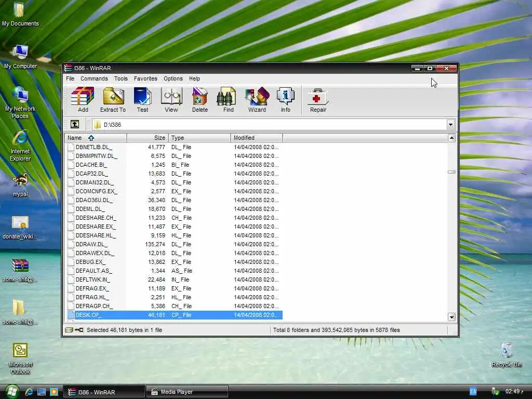This screenshot has width=532, height=399.
Task: Select the Internet Explorer desktop icon
Action: (x=20, y=146)
